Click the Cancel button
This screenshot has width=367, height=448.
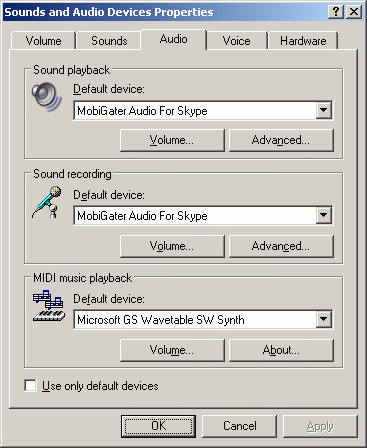click(x=240, y=426)
